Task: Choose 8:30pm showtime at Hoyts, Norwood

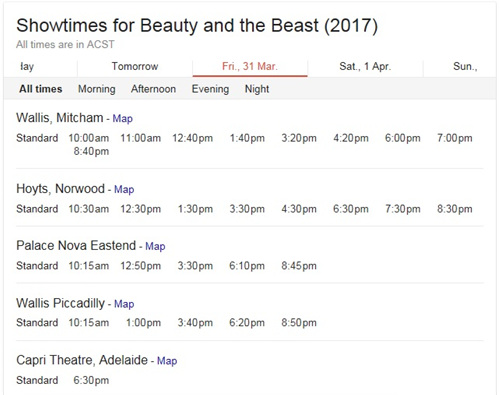Action: coord(455,209)
